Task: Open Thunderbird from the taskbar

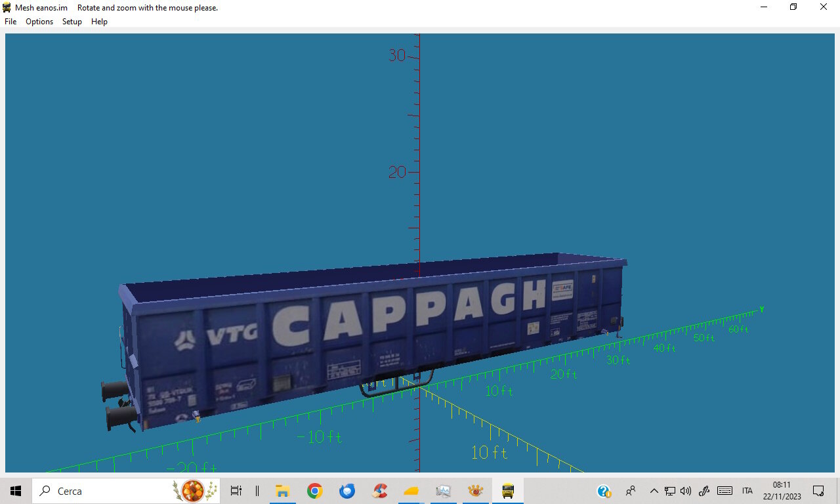Action: pyautogui.click(x=347, y=491)
